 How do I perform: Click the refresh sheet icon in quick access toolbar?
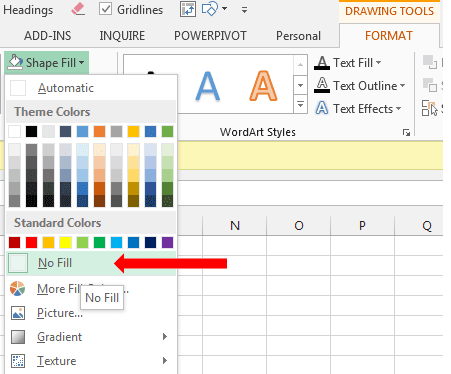[x=188, y=9]
